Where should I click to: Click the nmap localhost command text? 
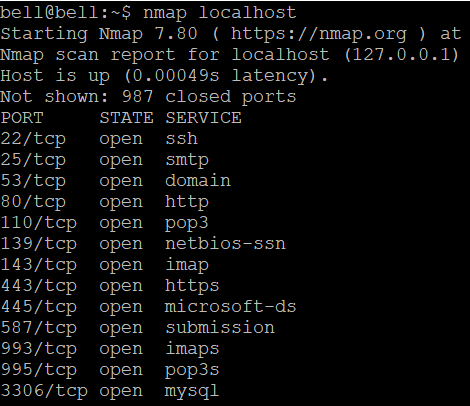tap(219, 13)
